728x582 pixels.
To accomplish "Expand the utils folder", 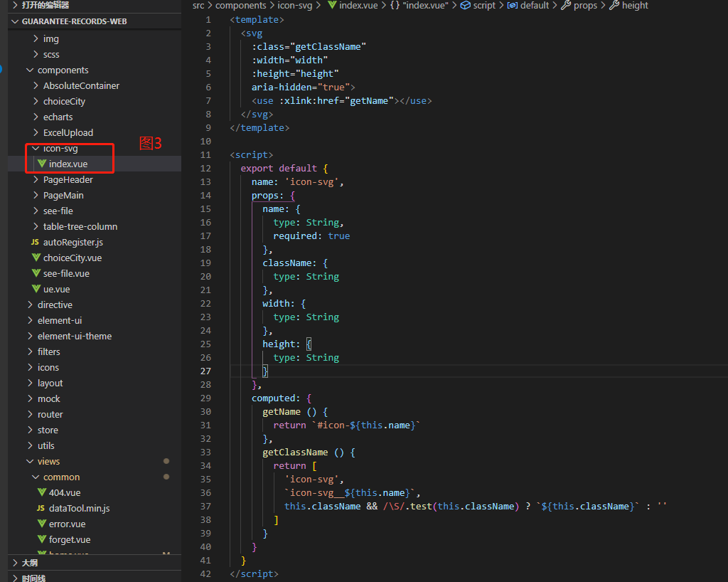I will (30, 445).
